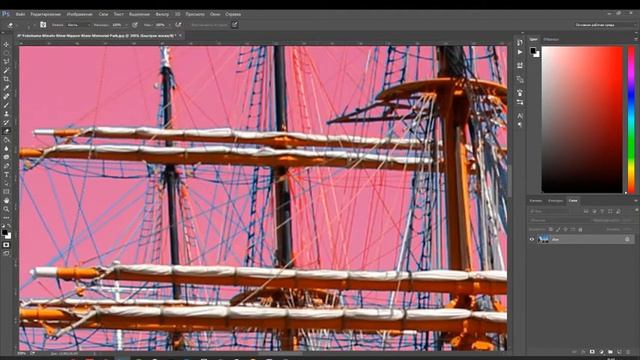Select the Eyedropper tool
The image size is (640, 360).
click(6, 88)
